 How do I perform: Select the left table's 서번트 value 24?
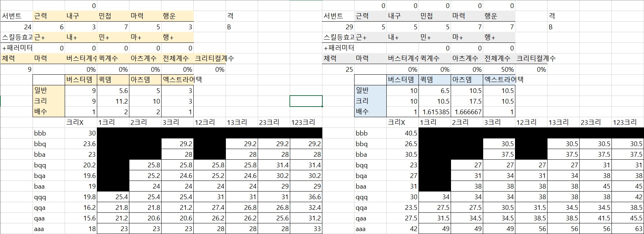[x=17, y=27]
